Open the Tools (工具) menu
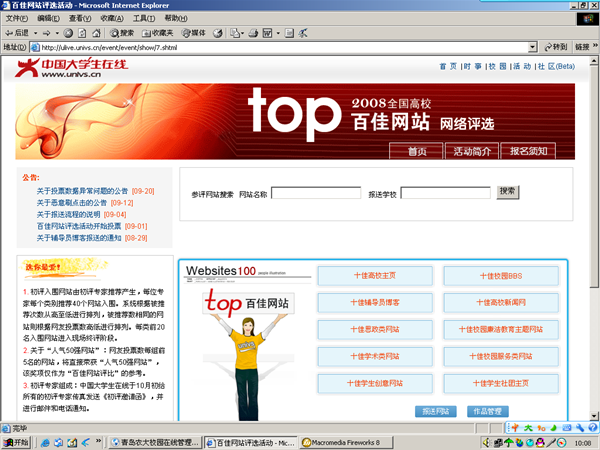Screen dimensions: 600x450 click(144, 18)
